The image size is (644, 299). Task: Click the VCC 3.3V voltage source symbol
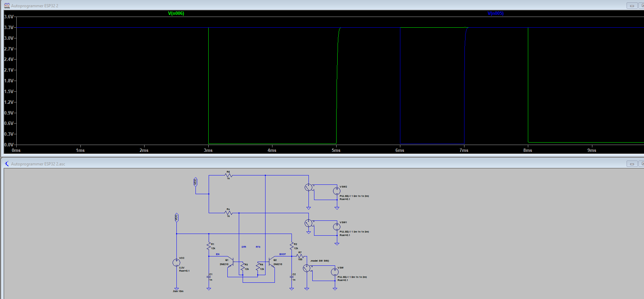click(x=176, y=263)
